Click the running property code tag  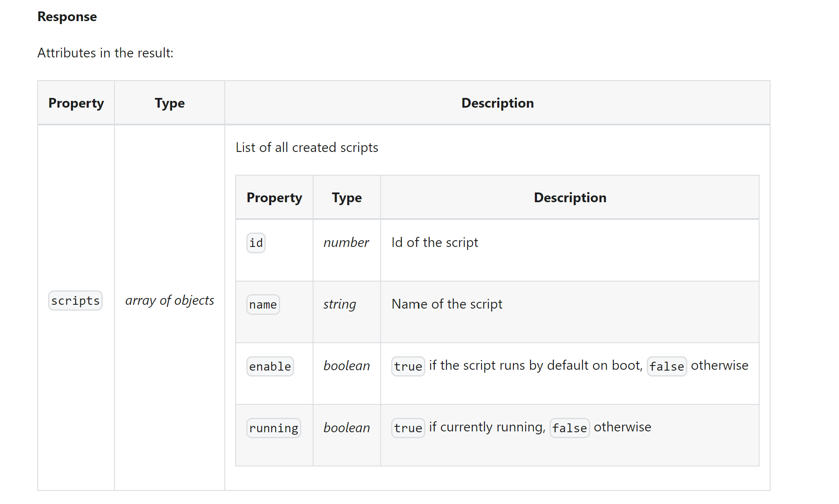(x=273, y=428)
